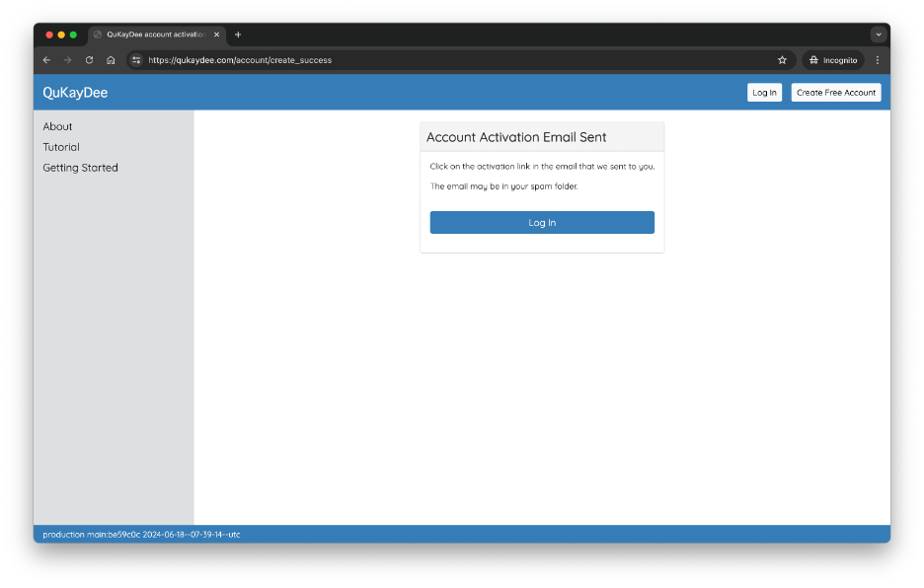Screen dimensions: 924x588
Task: Close the QuKayDee account activation tab
Action: tap(217, 35)
